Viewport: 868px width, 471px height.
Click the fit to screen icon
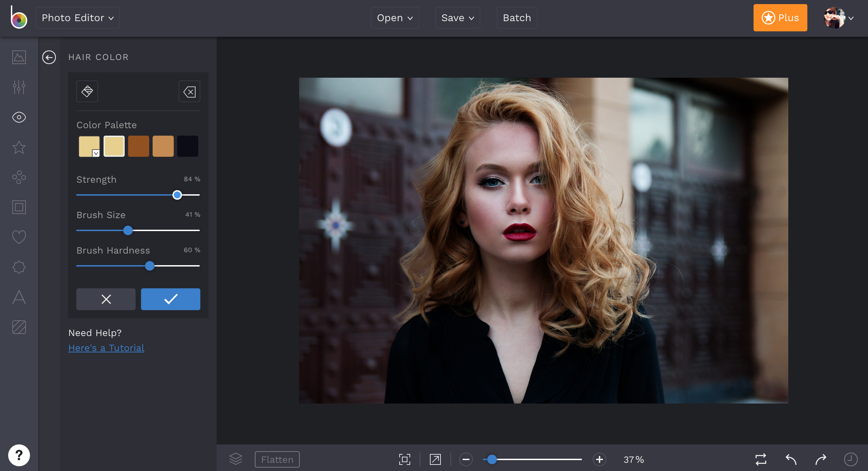[x=405, y=459]
